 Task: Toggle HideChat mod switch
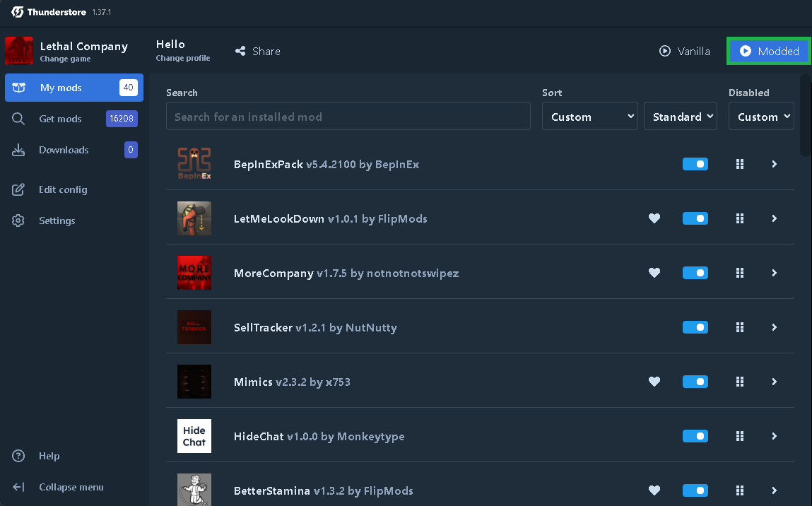point(695,436)
